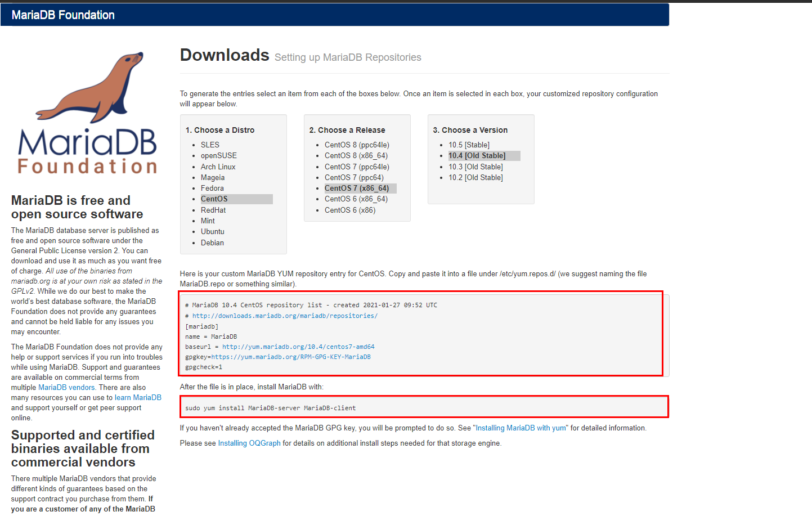Select highlighted CentOS 7 (x86_64) release
This screenshot has height=516, width=812.
360,188
